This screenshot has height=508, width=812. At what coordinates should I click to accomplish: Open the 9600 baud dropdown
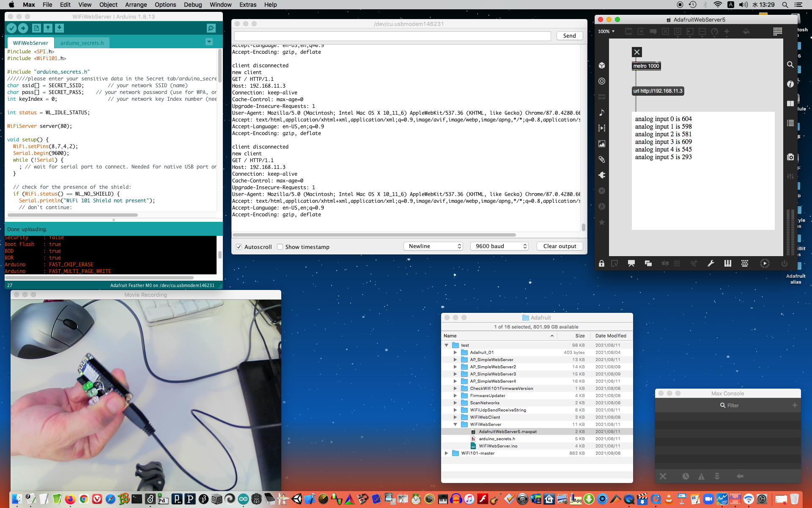[x=499, y=246]
